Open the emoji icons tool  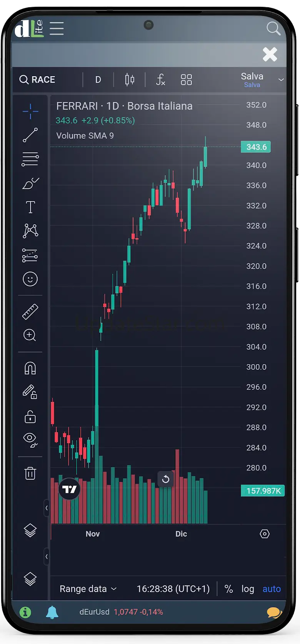(30, 279)
